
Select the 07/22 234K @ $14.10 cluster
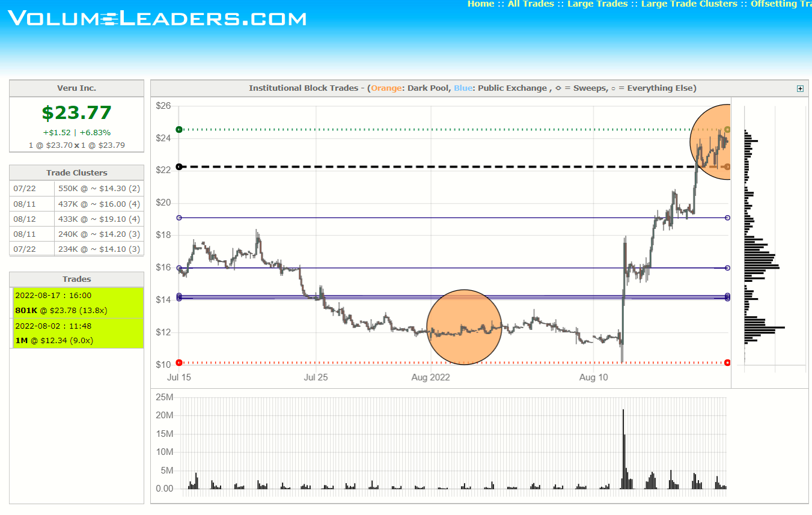click(x=76, y=249)
